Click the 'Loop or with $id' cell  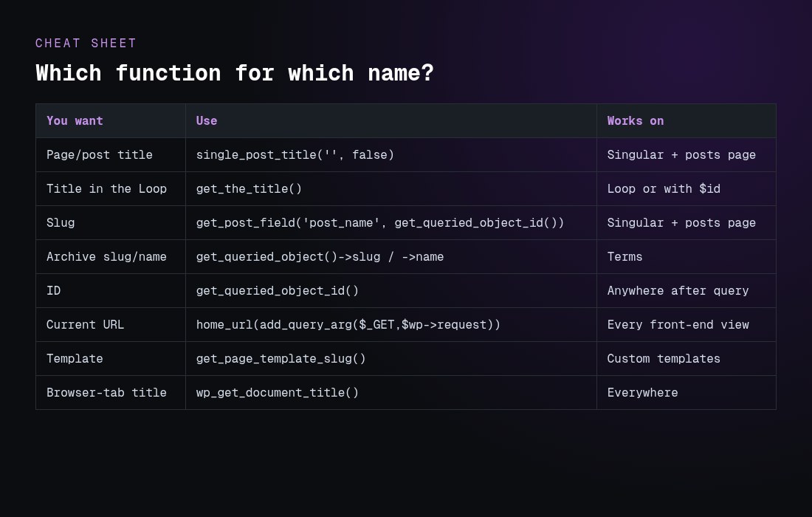coord(687,188)
